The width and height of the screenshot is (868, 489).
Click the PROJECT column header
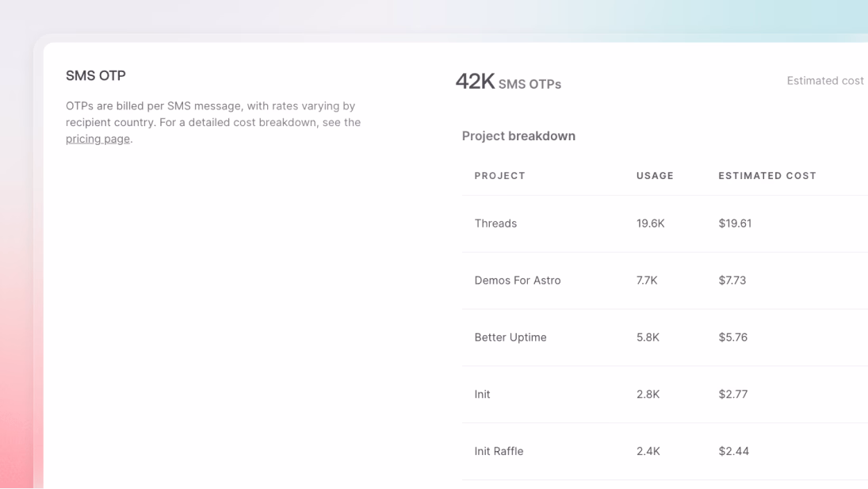coord(500,176)
